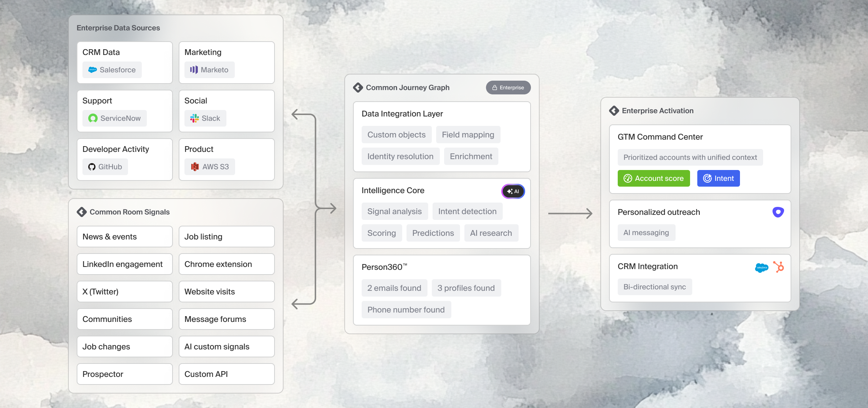868x408 pixels.
Task: Click the Slack logo icon
Action: [195, 118]
